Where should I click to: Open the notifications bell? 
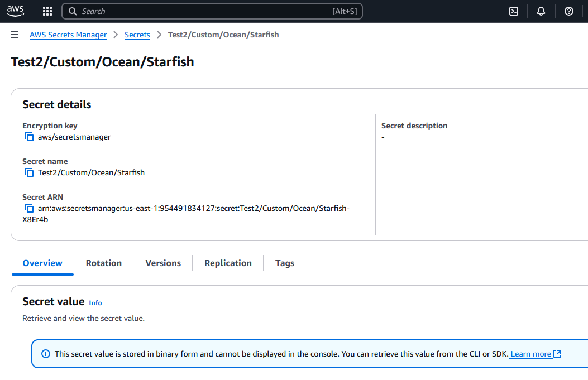541,11
